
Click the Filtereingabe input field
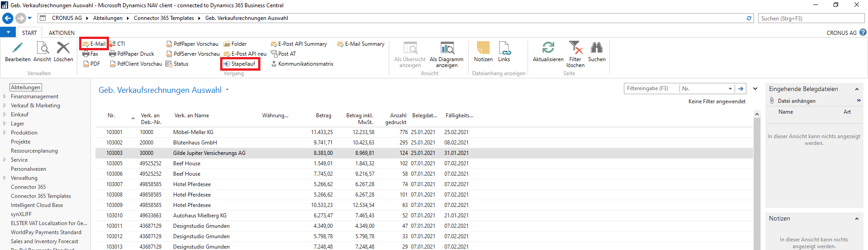[x=652, y=88]
